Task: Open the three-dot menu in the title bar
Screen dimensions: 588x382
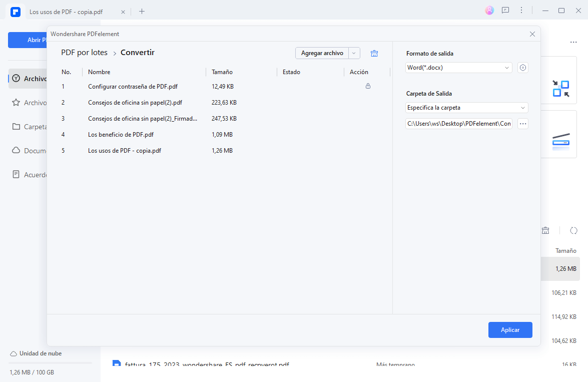Action: tap(521, 11)
